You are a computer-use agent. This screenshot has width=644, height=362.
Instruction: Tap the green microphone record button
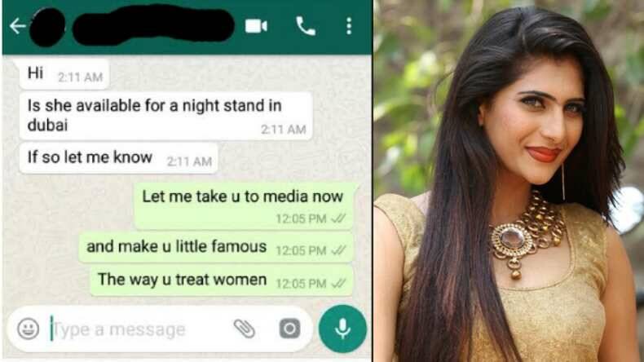(x=342, y=329)
